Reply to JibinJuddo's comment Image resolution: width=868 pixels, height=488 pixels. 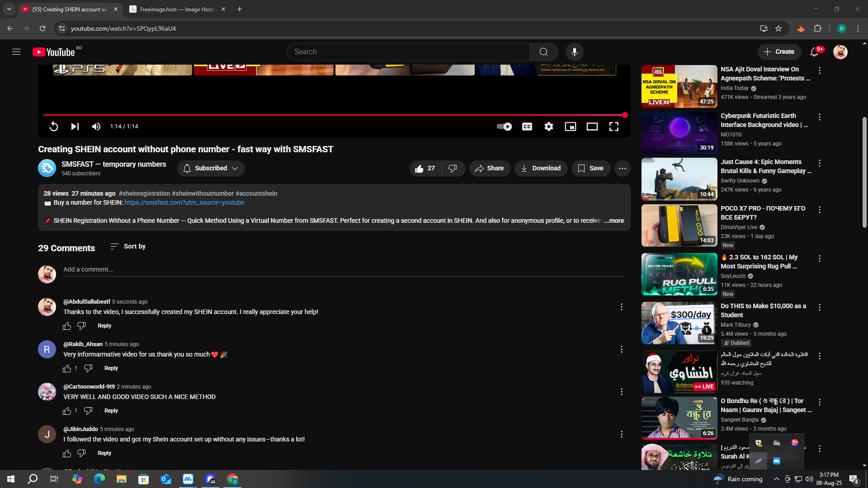pyautogui.click(x=104, y=454)
